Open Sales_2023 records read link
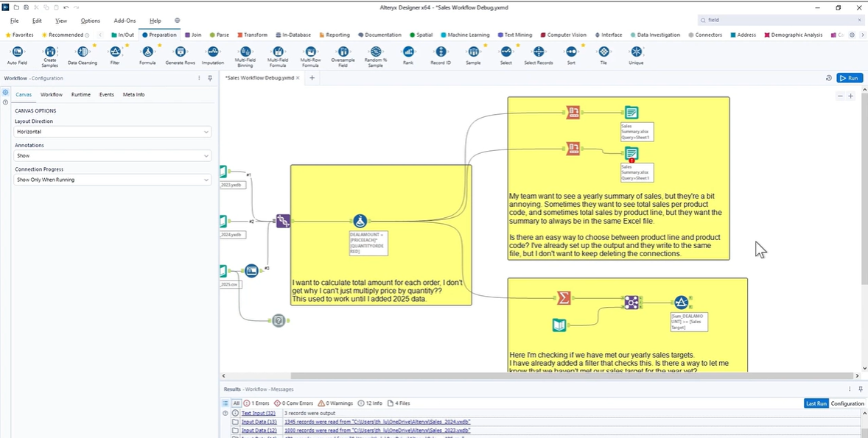 click(x=377, y=430)
